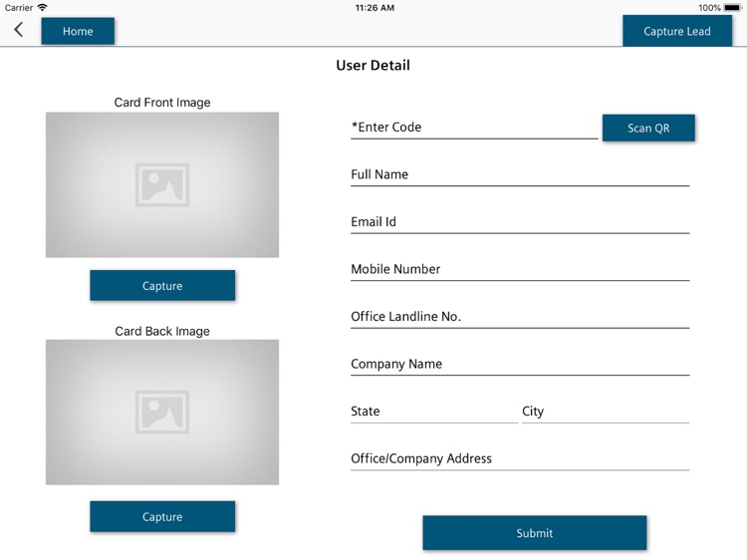747x560 pixels.
Task: Select the State field
Action: point(434,411)
